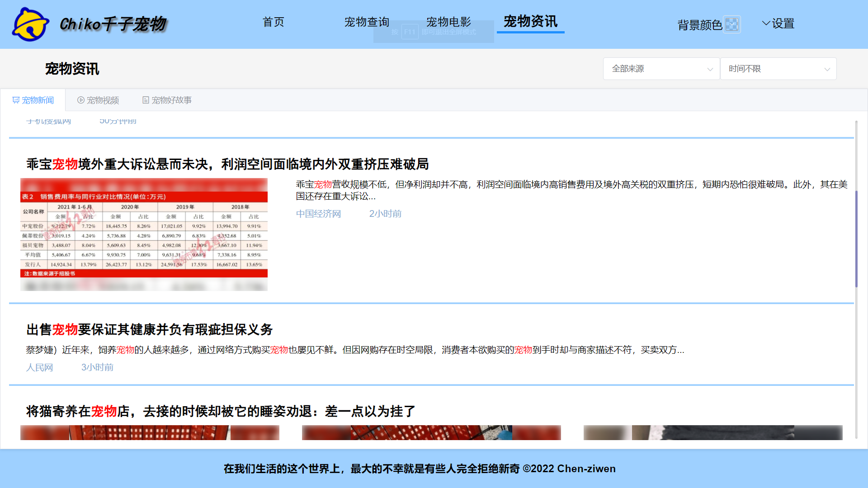Open the 首页 menu item

point(273,22)
